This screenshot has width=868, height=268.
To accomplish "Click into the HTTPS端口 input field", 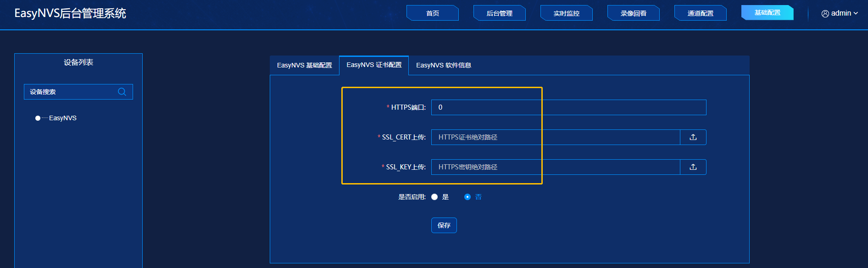I will click(568, 107).
